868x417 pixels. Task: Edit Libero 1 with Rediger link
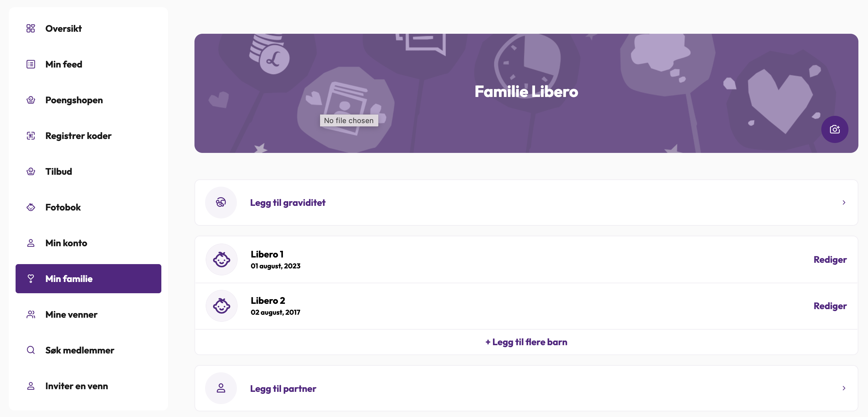(830, 259)
